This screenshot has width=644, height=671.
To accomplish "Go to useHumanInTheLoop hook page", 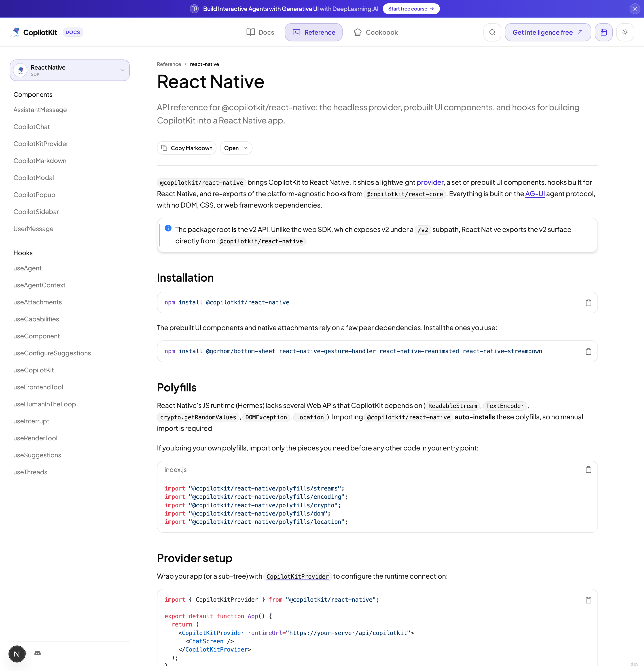I will click(44, 404).
